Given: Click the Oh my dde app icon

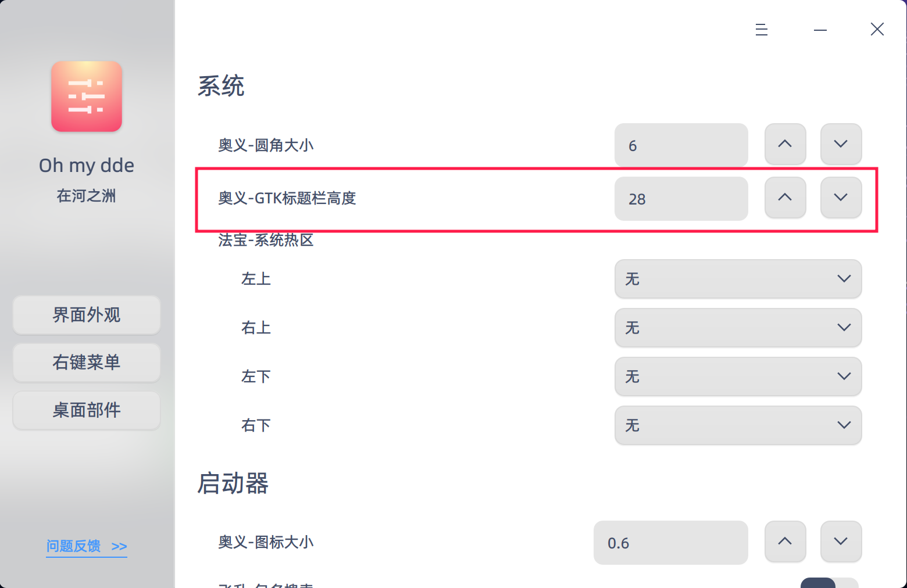Looking at the screenshot, I should (x=86, y=96).
